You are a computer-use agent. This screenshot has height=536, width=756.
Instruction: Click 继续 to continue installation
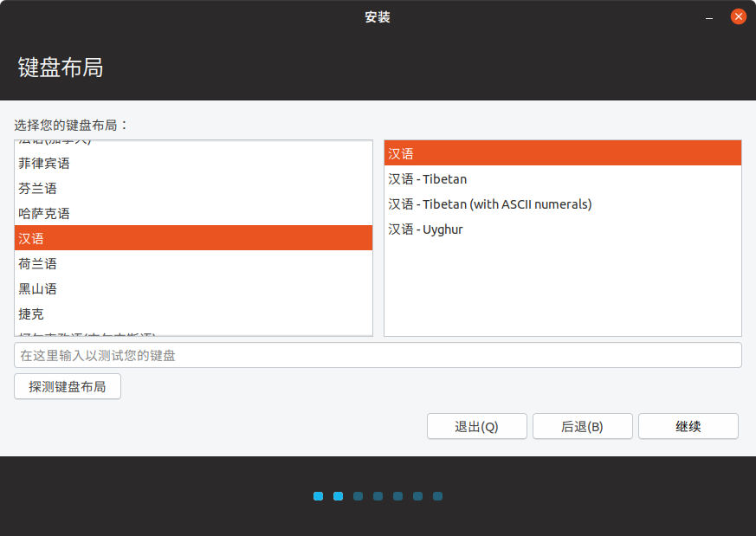[688, 427]
